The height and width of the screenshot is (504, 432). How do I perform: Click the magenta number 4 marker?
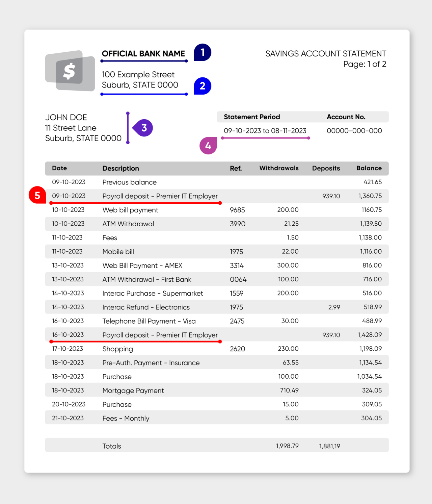208,146
